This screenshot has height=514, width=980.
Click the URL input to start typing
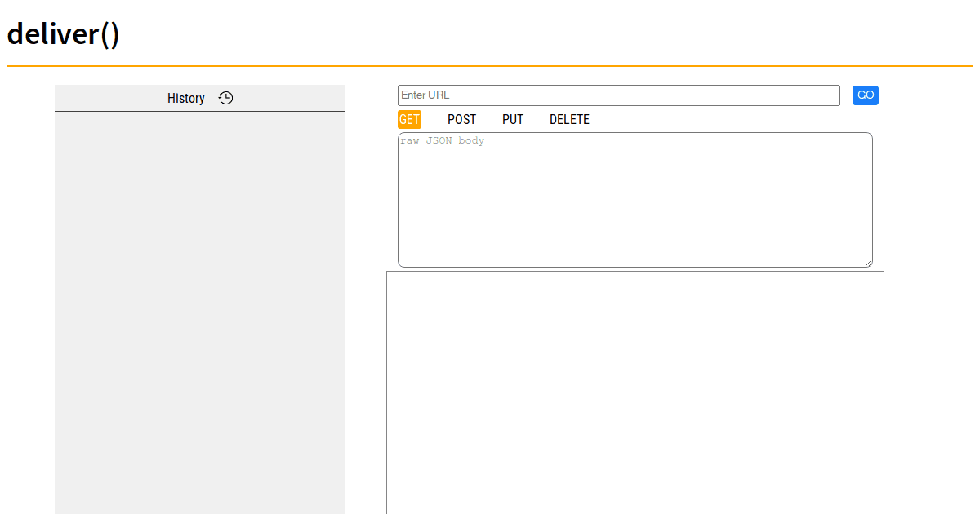coord(617,95)
